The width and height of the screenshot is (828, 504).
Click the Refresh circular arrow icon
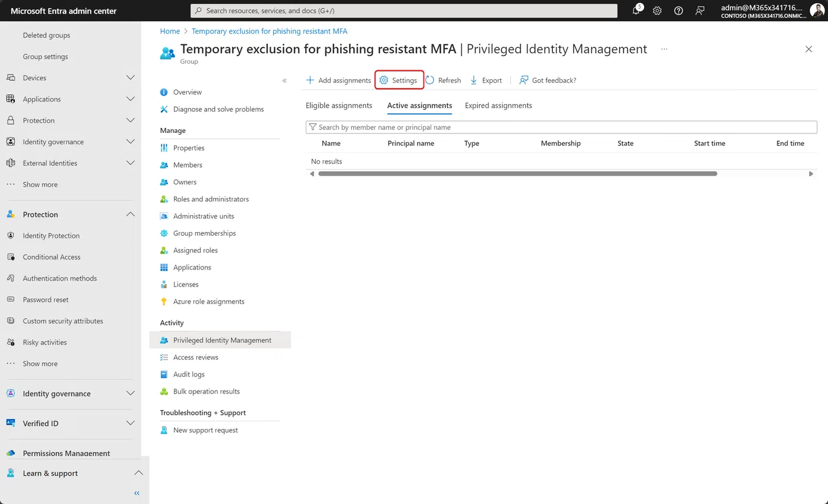pyautogui.click(x=430, y=80)
